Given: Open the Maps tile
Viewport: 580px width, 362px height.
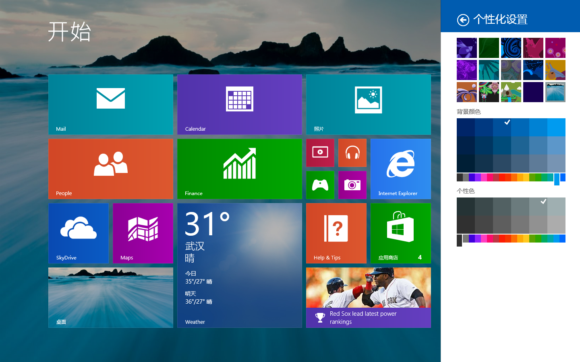Looking at the screenshot, I should pyautogui.click(x=143, y=233).
